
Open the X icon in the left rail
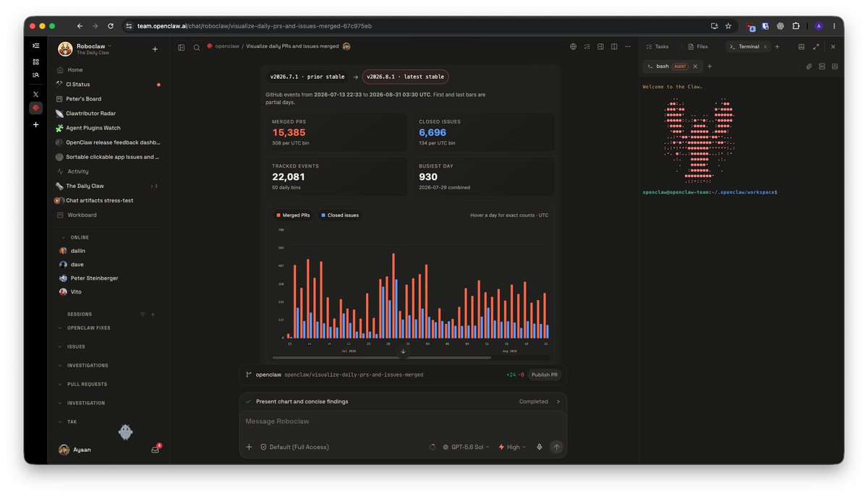[35, 93]
